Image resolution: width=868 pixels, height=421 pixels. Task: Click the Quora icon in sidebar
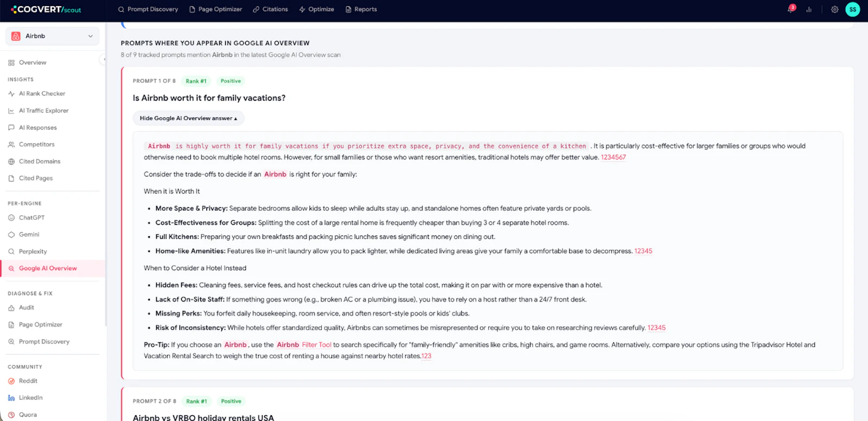(x=11, y=414)
